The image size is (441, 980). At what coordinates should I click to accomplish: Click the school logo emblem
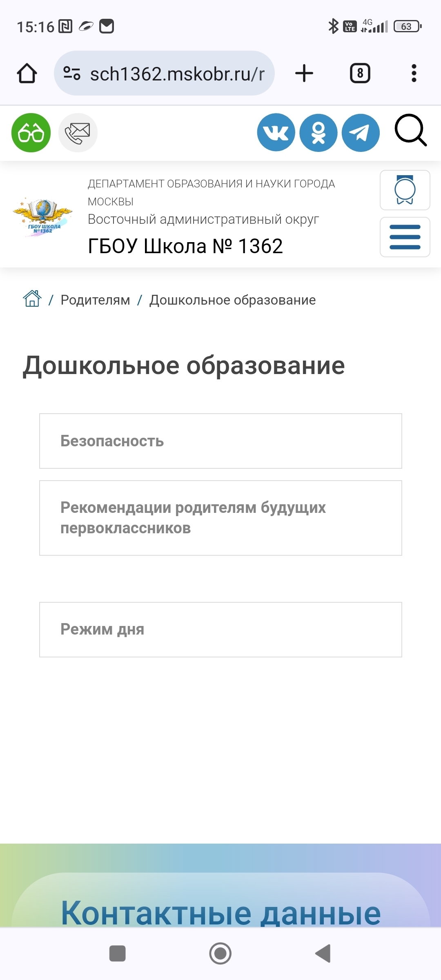tap(43, 216)
